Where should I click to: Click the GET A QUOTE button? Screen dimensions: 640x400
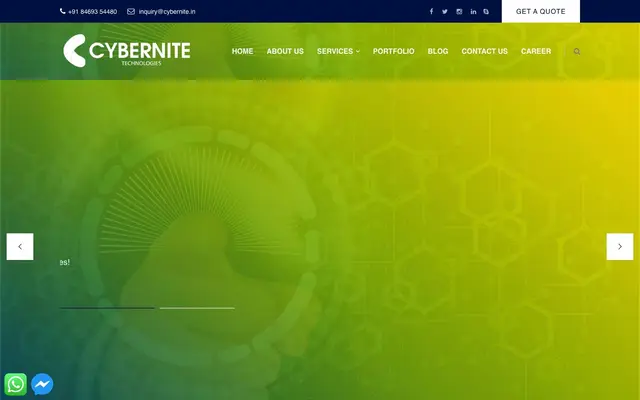point(541,11)
